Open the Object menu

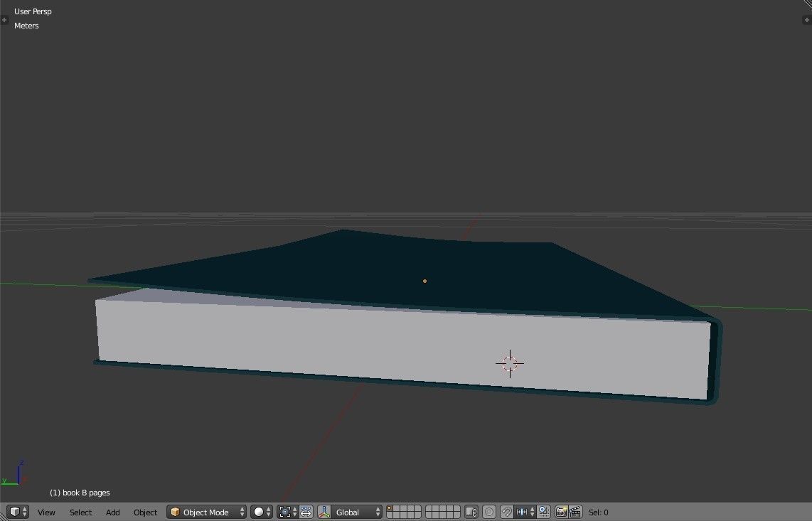click(145, 512)
